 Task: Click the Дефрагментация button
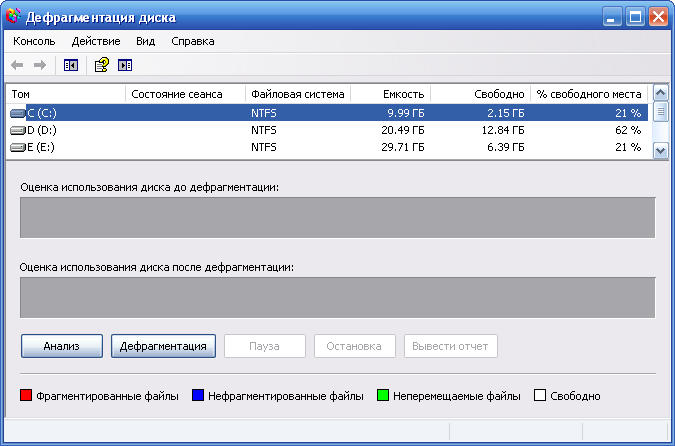pos(163,346)
